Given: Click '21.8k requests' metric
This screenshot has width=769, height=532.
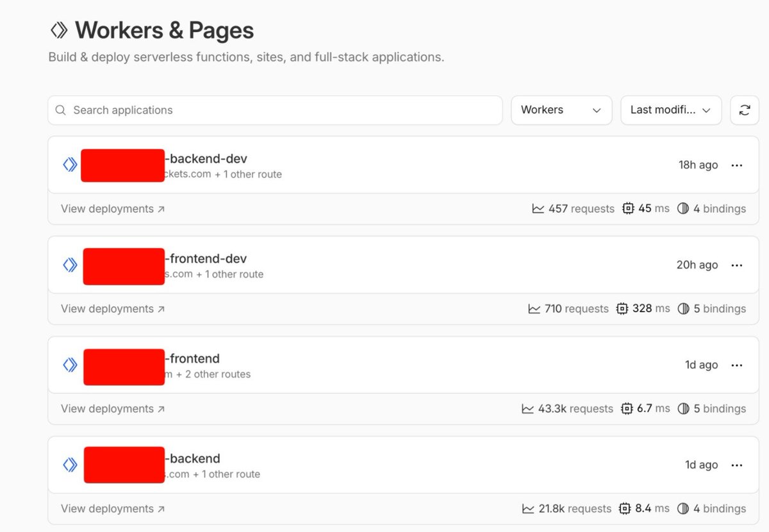Looking at the screenshot, I should tap(575, 509).
